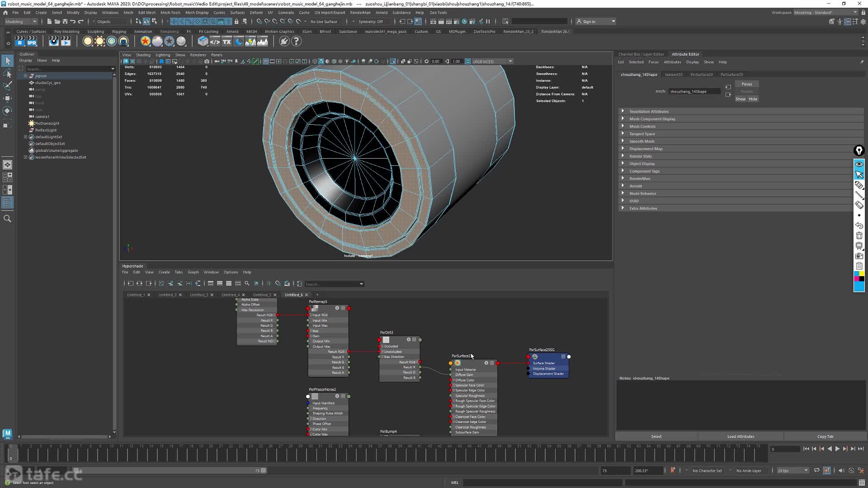Click the Hypershade Search field
This screenshot has width=868, height=488.
coord(334,284)
